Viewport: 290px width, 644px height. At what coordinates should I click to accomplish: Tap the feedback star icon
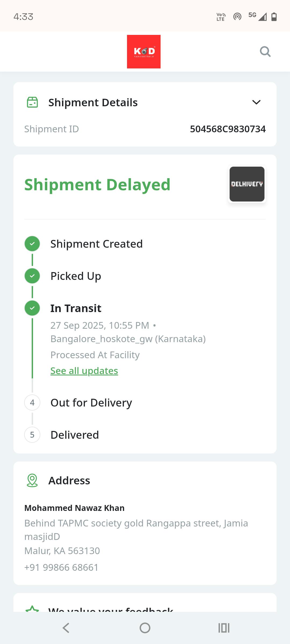32,609
